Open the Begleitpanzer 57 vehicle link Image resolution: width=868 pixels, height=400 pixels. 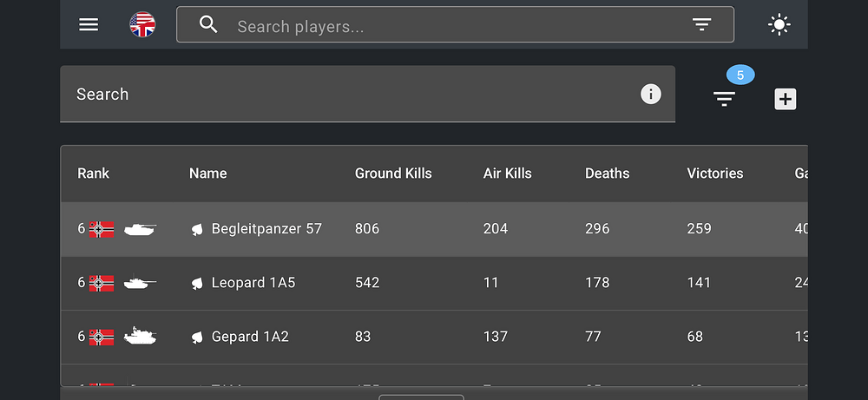point(266,229)
